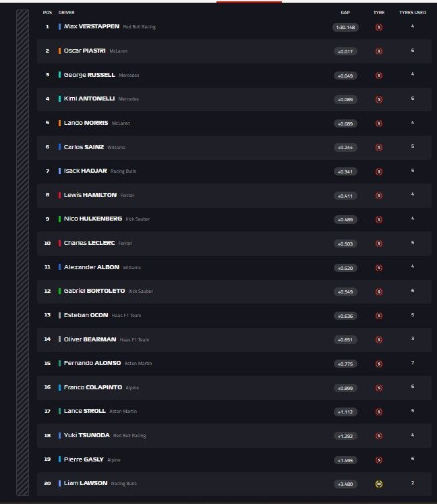Click Verstappen's 1:30.148 lap time badge

pyautogui.click(x=345, y=27)
